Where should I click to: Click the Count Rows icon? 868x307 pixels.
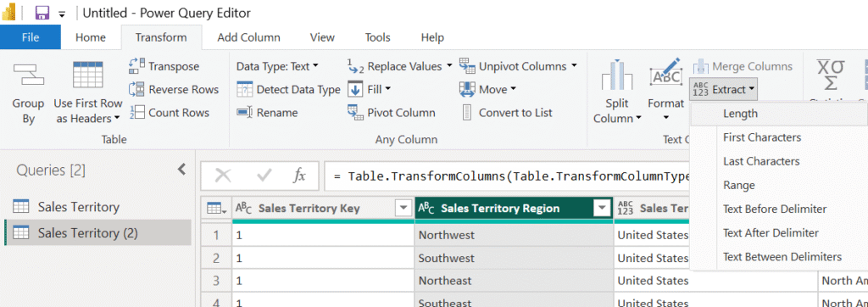(136, 113)
